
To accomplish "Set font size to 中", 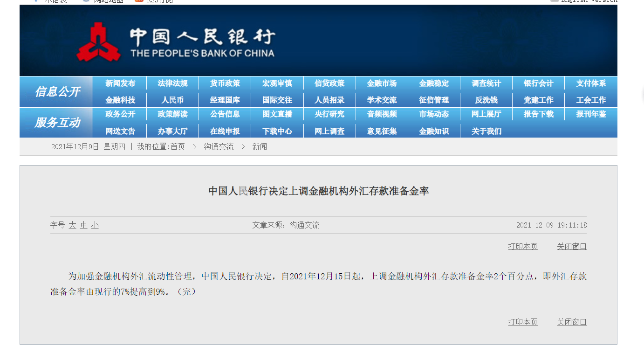I will pyautogui.click(x=84, y=225).
